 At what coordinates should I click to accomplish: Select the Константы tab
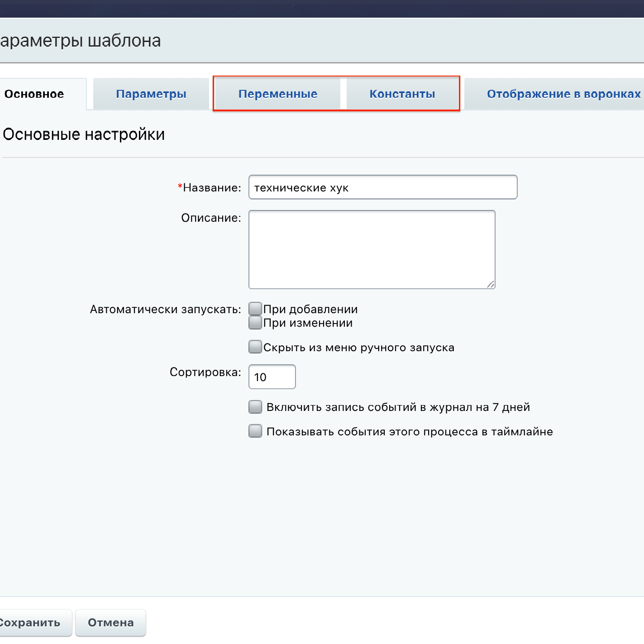pyautogui.click(x=402, y=94)
